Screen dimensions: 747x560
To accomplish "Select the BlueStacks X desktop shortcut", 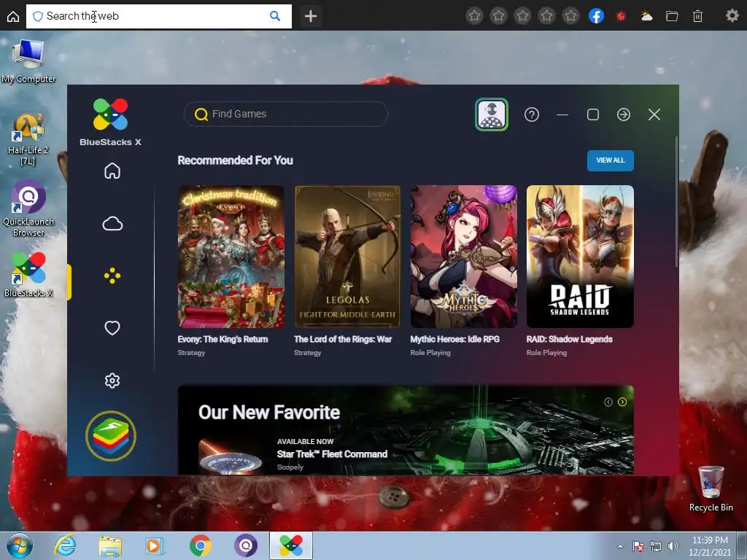I will (28, 275).
